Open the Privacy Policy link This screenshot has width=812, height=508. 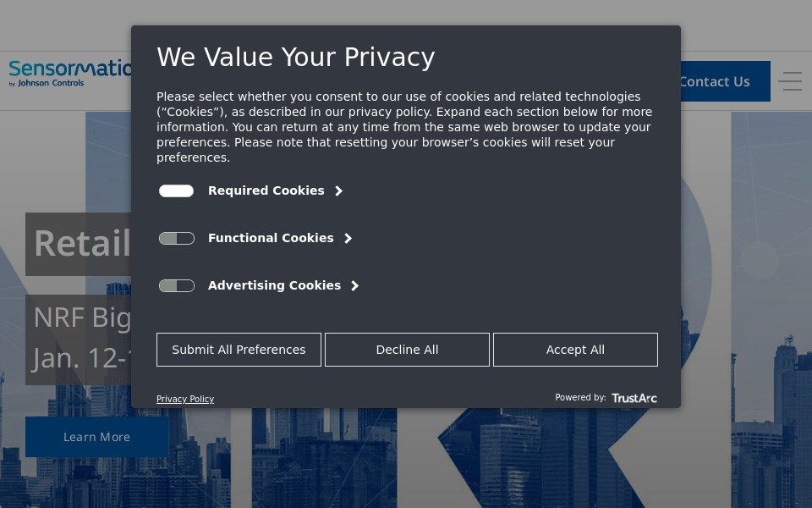click(x=185, y=399)
